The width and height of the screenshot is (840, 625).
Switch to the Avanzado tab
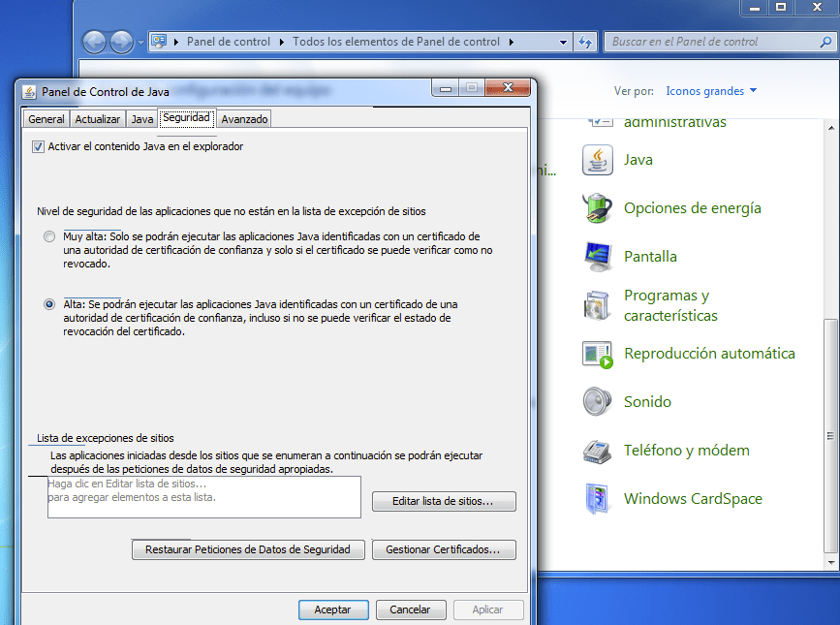243,118
